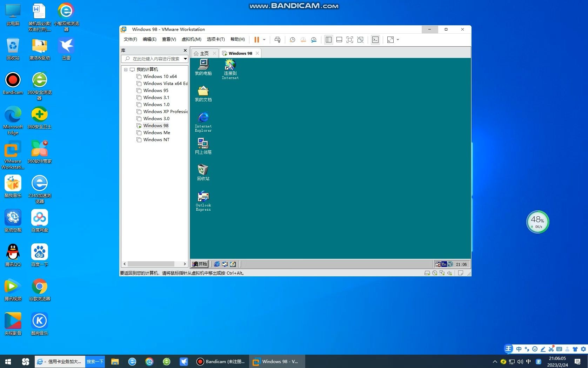Take a snapshot of the virtual machine

(x=292, y=39)
